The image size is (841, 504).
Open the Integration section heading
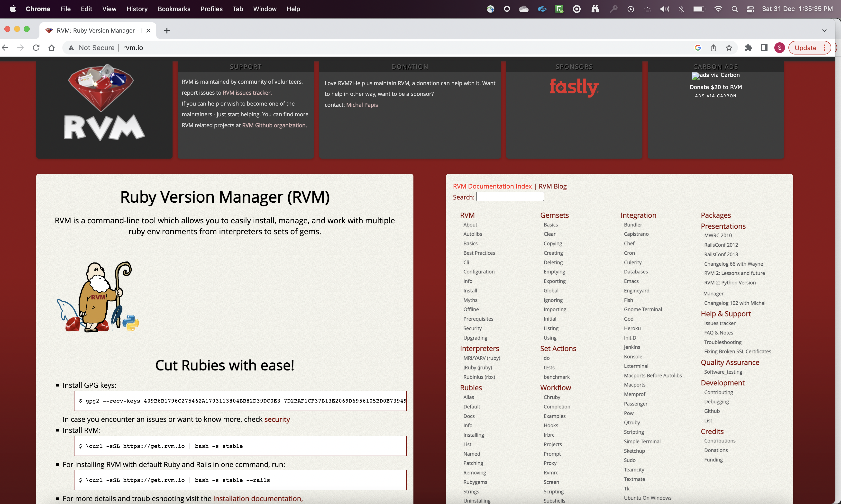click(638, 215)
